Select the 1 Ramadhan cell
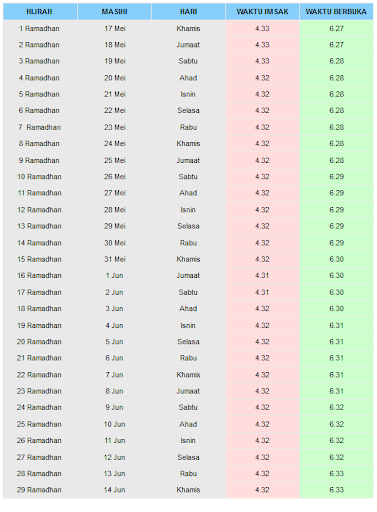The width and height of the screenshot is (377, 512). (x=39, y=29)
